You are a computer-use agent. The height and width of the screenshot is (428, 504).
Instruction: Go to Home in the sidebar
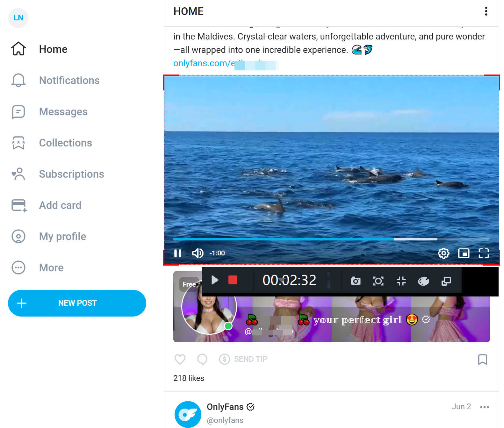53,49
